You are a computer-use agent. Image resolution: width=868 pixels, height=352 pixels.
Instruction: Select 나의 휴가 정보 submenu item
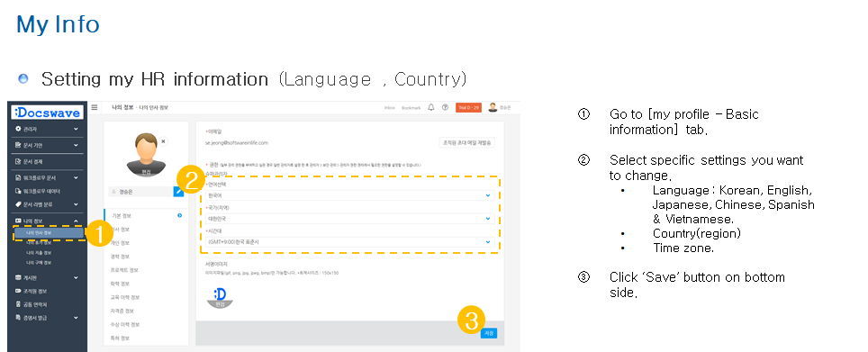point(39,242)
